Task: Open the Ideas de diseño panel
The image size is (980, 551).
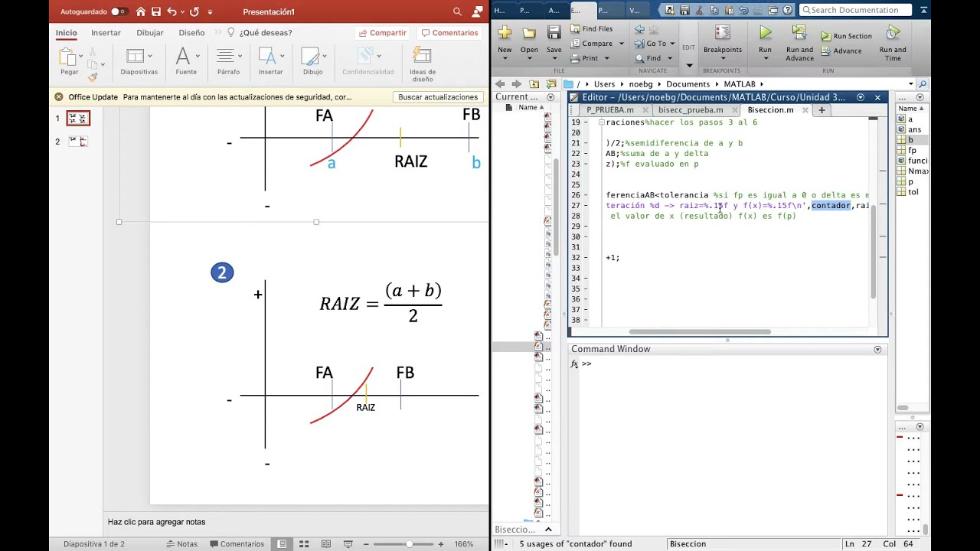Action: [x=422, y=63]
